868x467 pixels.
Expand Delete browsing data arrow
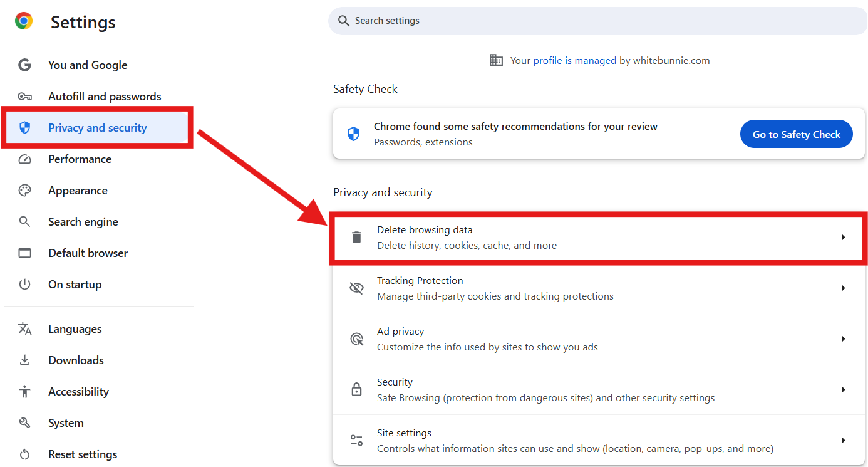(843, 238)
